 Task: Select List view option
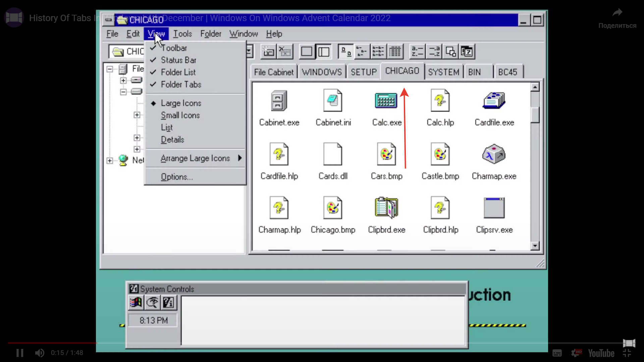click(x=195, y=127)
